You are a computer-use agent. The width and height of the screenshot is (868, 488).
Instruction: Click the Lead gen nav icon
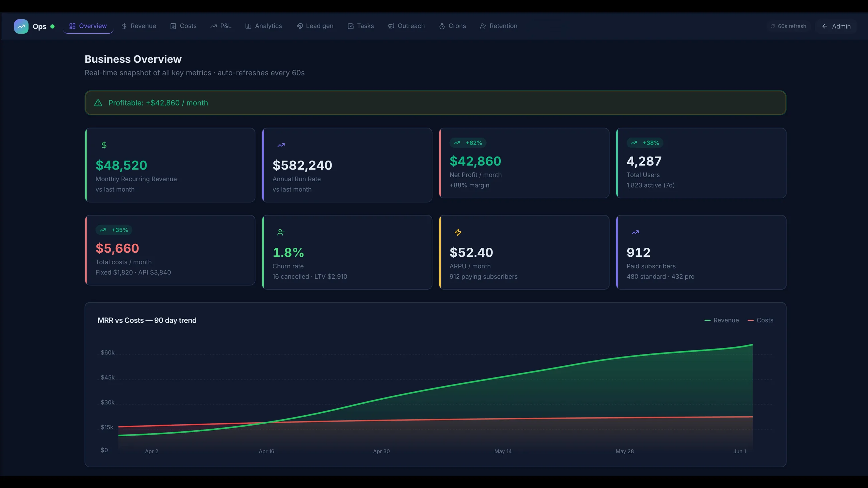click(299, 26)
